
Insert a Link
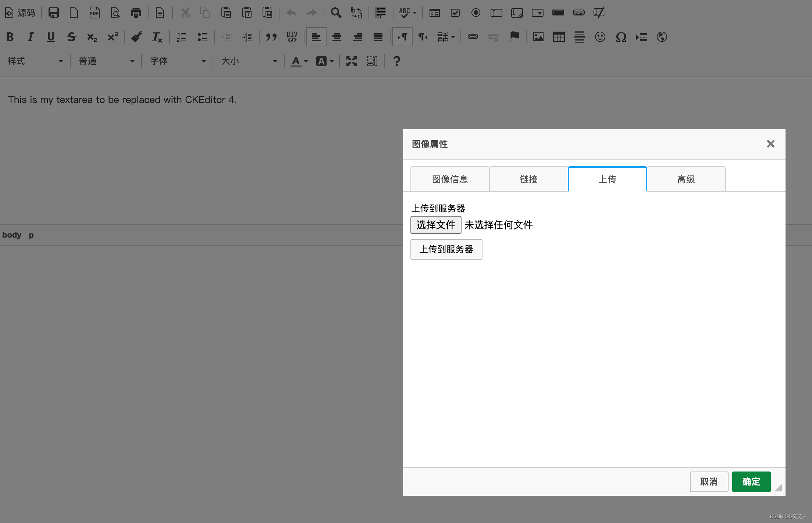473,37
